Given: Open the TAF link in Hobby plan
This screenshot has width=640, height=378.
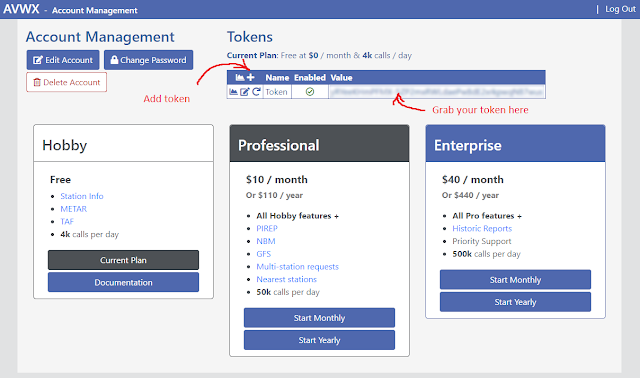Looking at the screenshot, I should tap(67, 221).
